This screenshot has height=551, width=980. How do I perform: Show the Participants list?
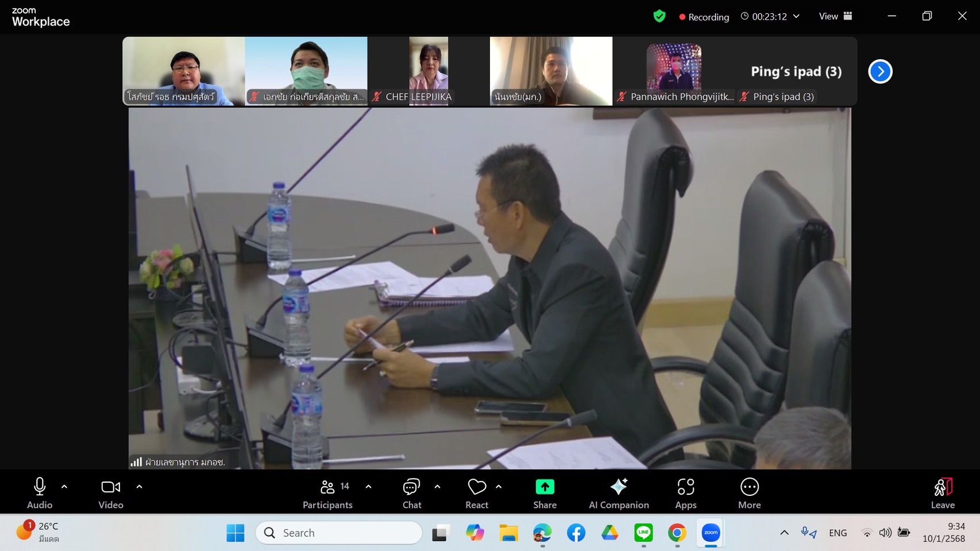click(x=327, y=493)
